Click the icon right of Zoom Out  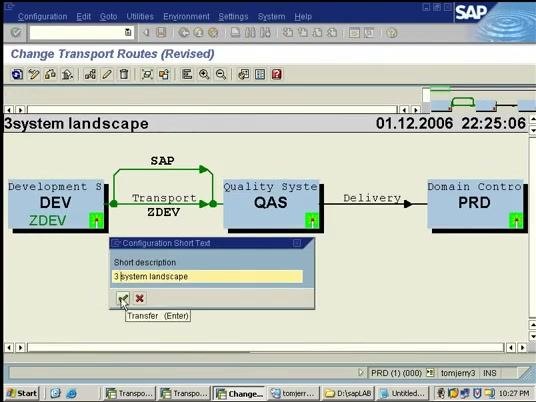point(243,74)
